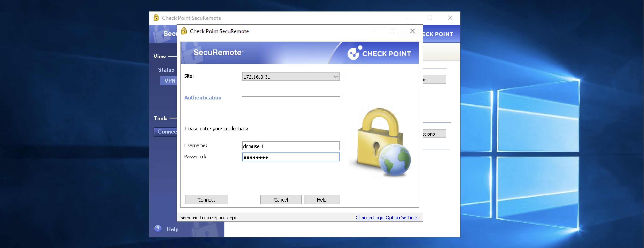Select VPN under Status in sidebar

click(170, 81)
